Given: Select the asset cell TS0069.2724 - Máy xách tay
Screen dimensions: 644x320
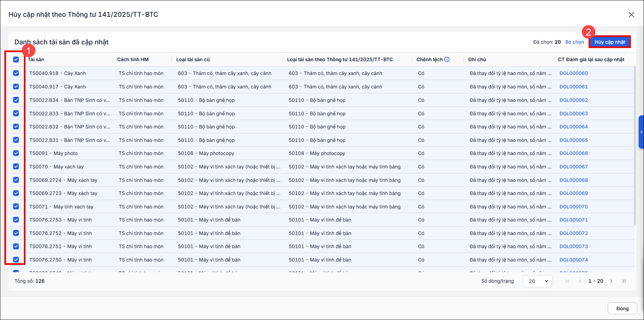Looking at the screenshot, I should point(63,180).
